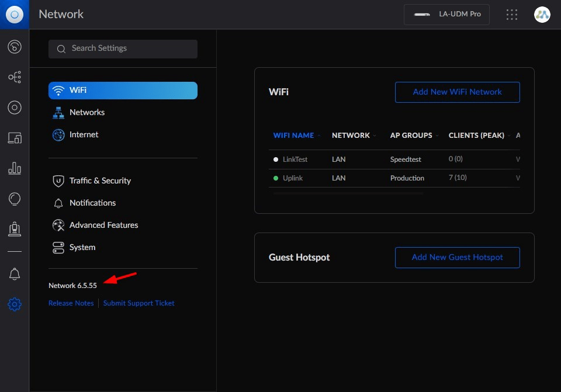Screen dimensions: 561x392
Task: Open the Devices section in the sidebar
Action: pos(15,107)
